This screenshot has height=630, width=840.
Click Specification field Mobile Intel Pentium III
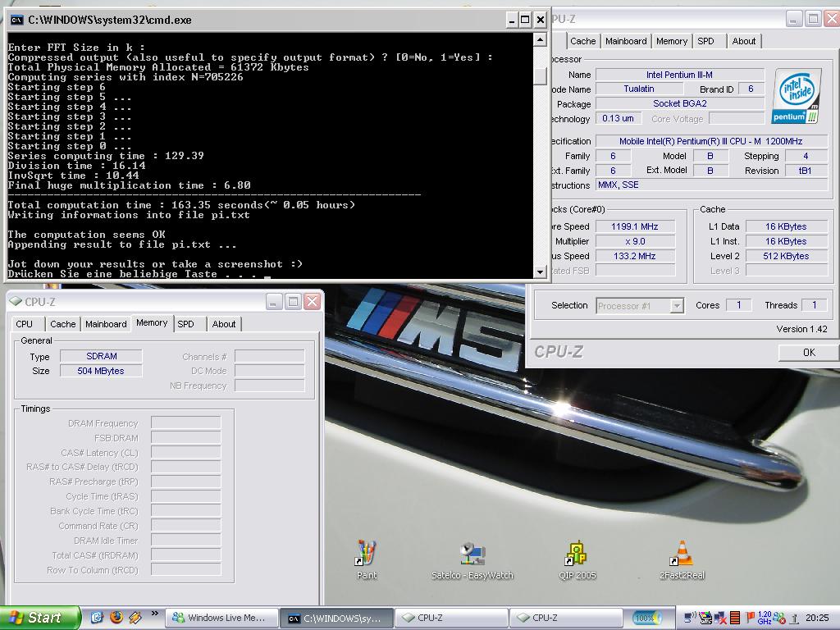click(x=711, y=141)
